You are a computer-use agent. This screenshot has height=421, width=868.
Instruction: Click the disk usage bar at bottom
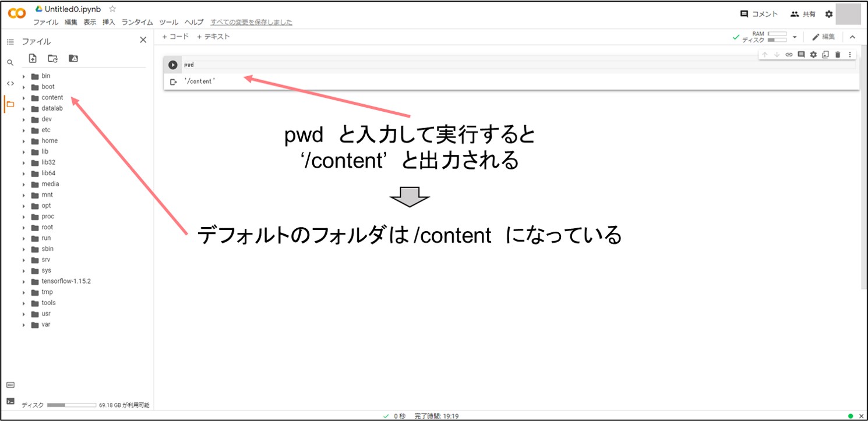click(72, 405)
